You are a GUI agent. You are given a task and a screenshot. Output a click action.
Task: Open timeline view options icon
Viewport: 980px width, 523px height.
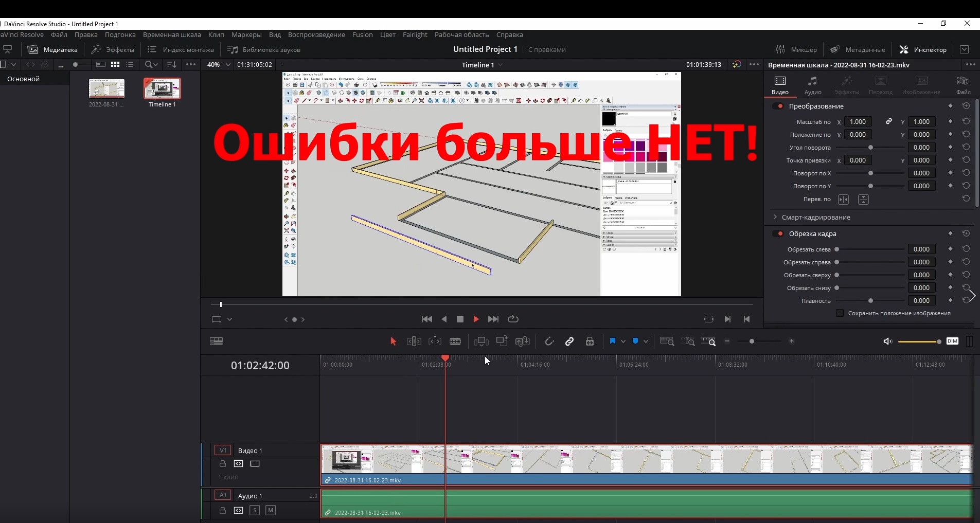click(217, 341)
